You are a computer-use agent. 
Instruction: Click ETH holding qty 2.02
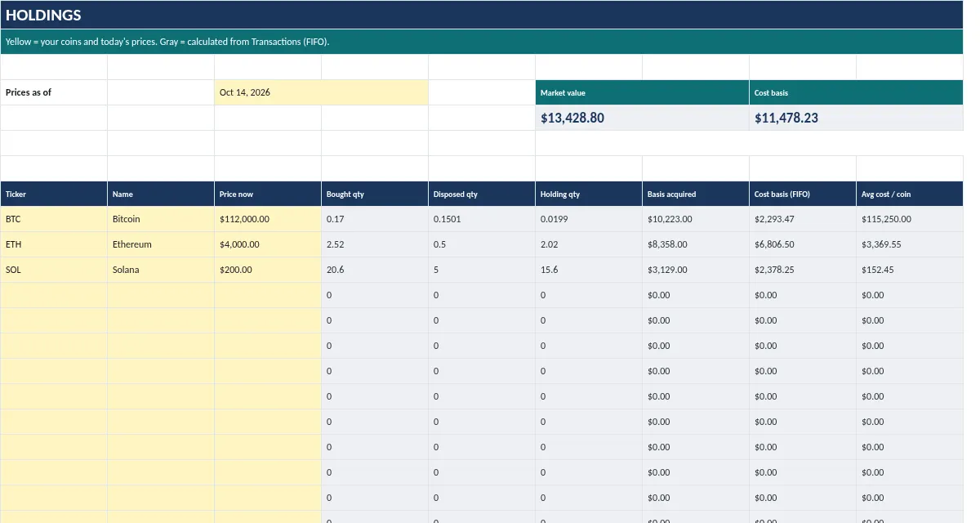pyautogui.click(x=589, y=244)
